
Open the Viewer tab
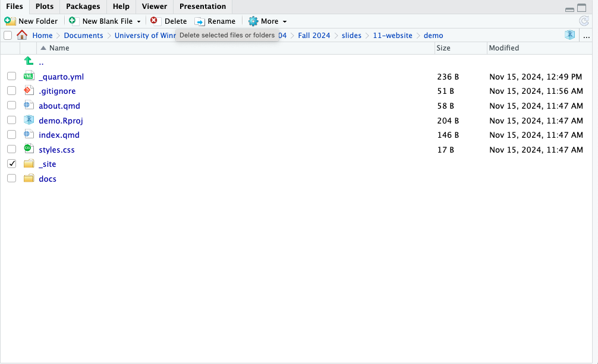point(154,7)
